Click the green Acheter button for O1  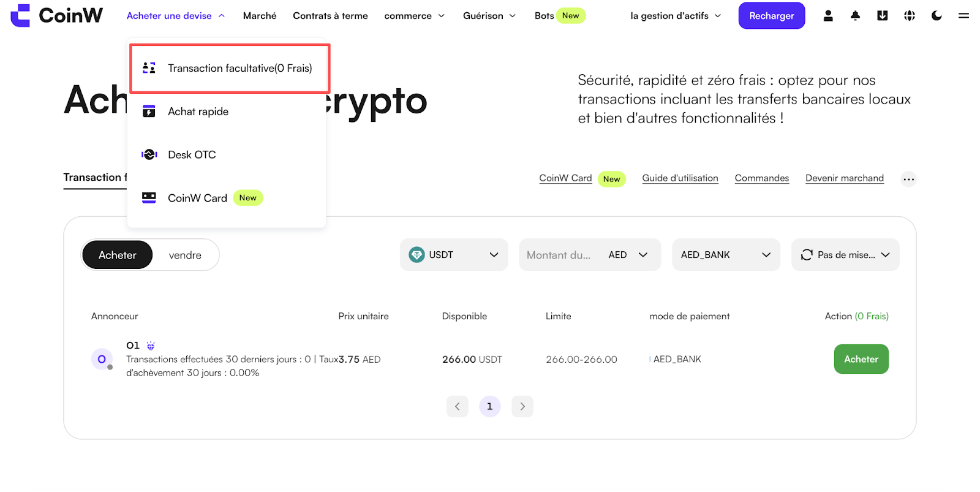861,359
